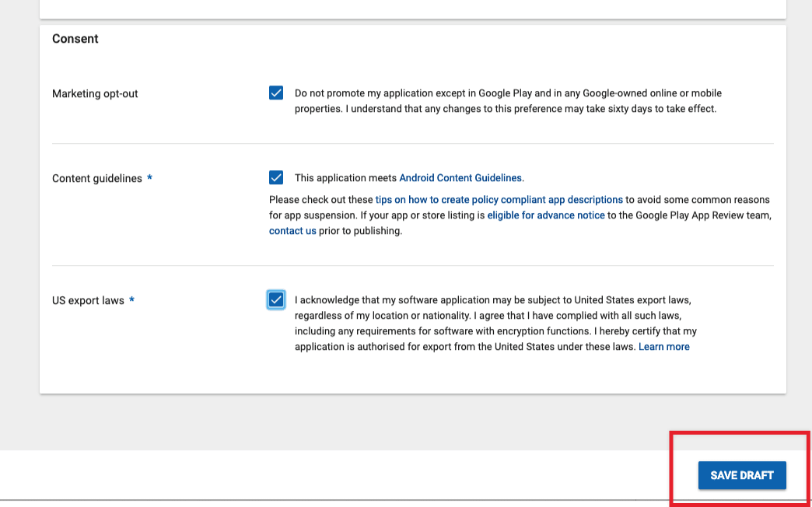
Task: Open the Android Content Guidelines link
Action: 460,177
